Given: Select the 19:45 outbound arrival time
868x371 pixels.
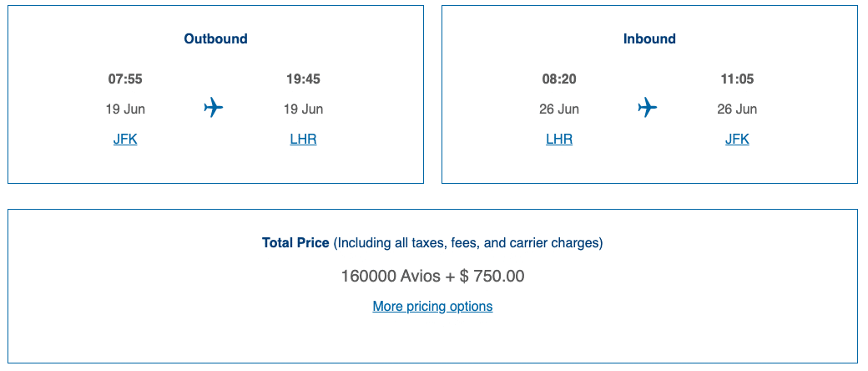Looking at the screenshot, I should pyautogui.click(x=303, y=79).
